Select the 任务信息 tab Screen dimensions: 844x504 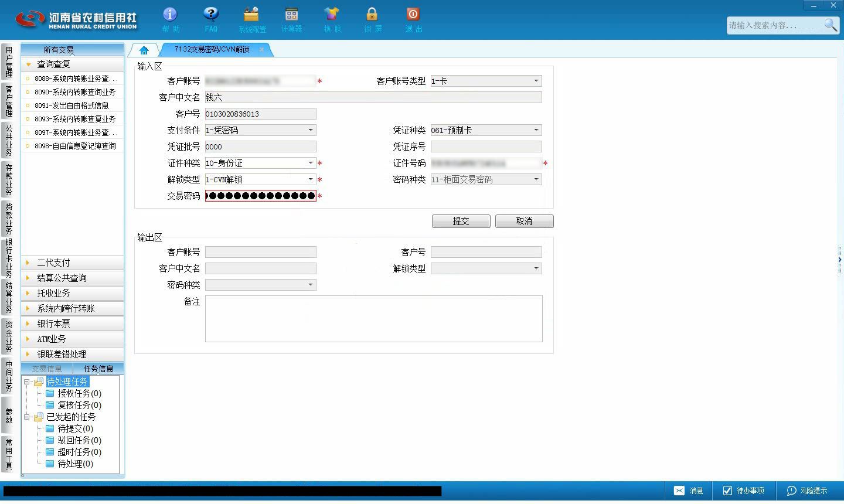pos(98,369)
